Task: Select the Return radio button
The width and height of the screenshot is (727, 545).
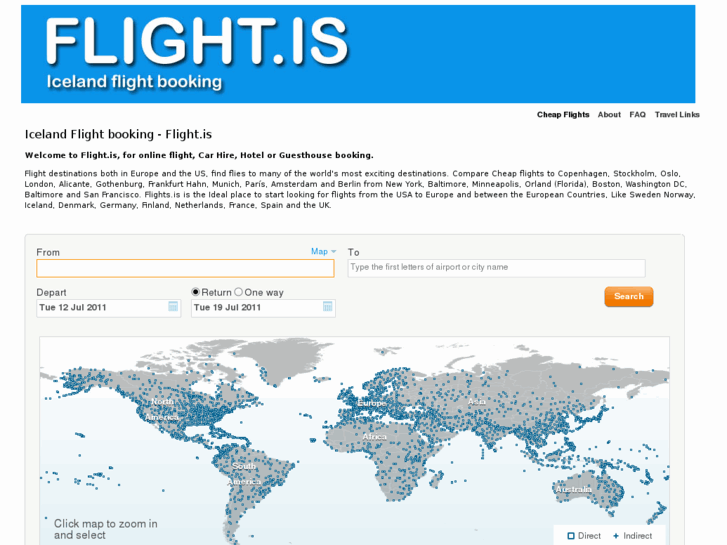Action: tap(196, 292)
